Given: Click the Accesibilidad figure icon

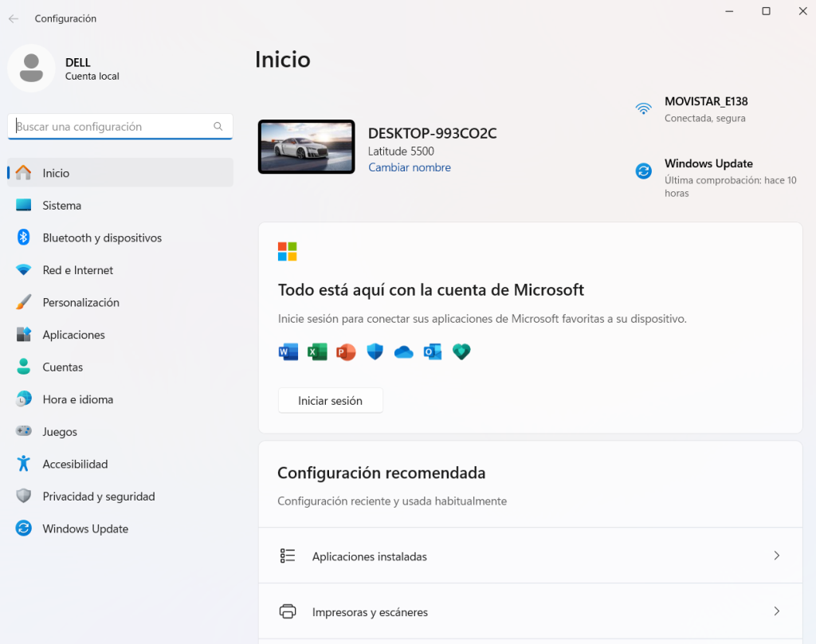Looking at the screenshot, I should point(23,463).
